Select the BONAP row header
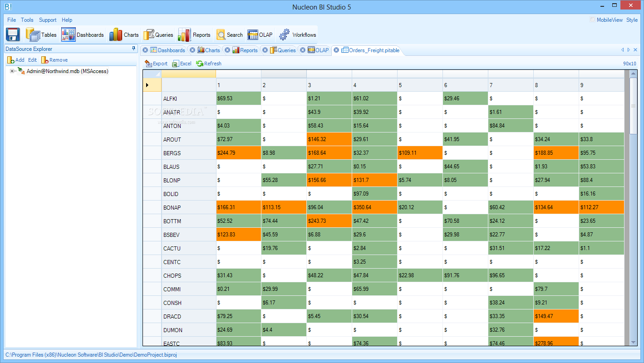Screen dimensions: 644x363 [x=189, y=207]
